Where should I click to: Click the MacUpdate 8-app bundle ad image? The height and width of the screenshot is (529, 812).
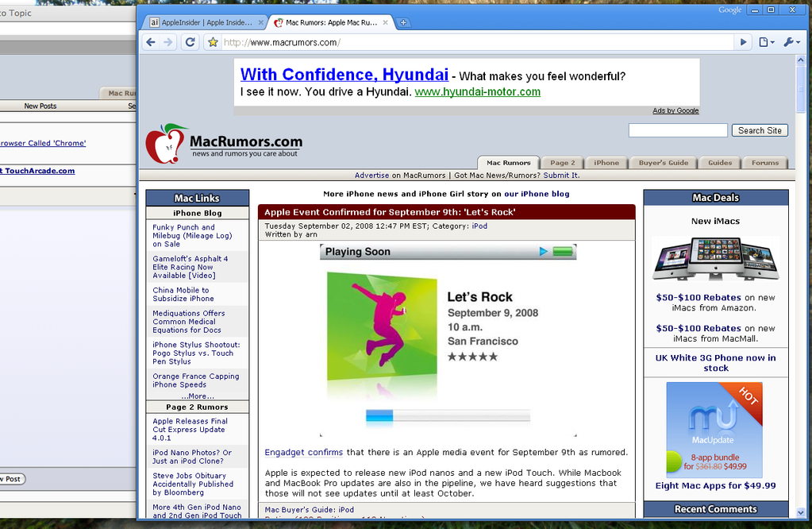click(x=714, y=430)
